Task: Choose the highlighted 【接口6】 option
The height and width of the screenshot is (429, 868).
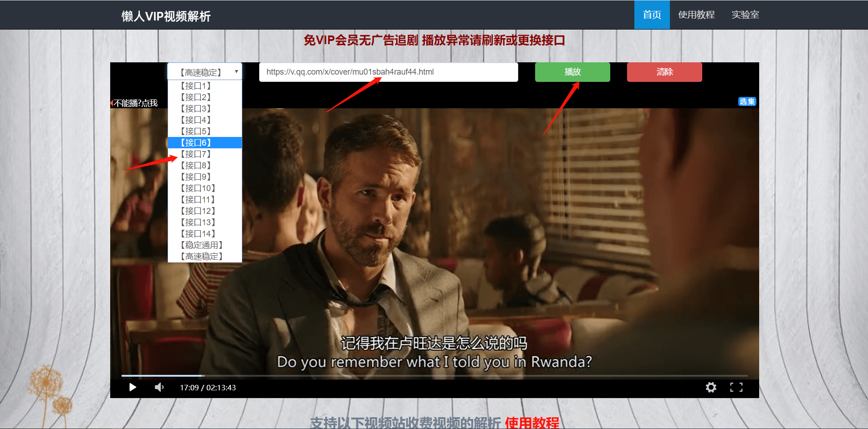Action: (x=196, y=143)
